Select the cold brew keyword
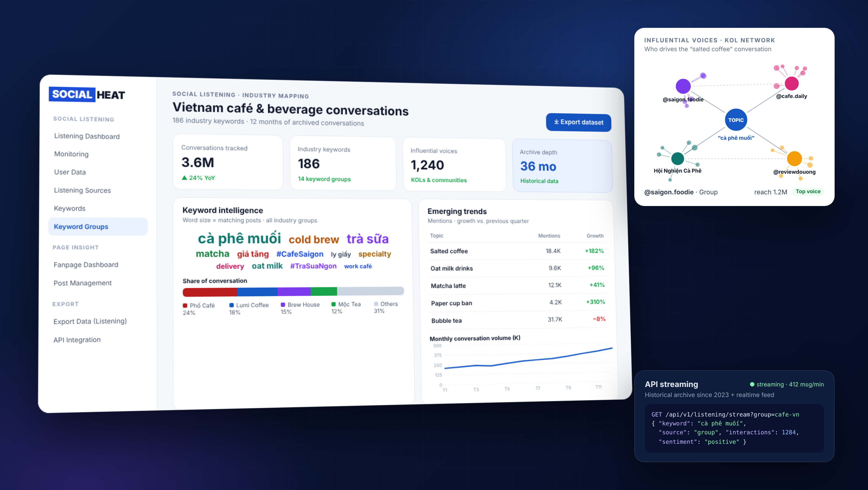 click(314, 239)
